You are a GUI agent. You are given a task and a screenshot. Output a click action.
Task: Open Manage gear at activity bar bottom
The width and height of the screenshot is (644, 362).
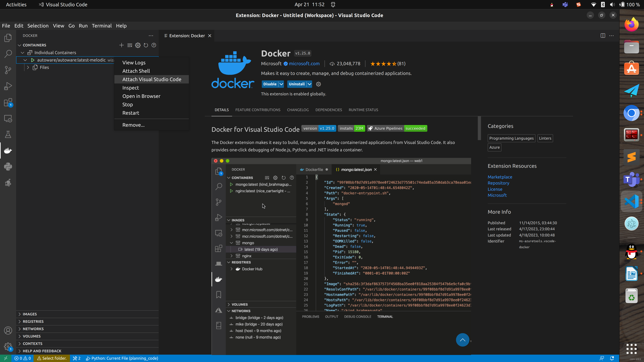(x=8, y=347)
